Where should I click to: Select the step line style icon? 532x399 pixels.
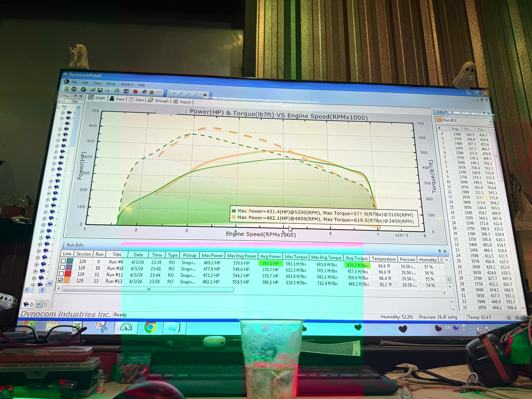point(181,94)
